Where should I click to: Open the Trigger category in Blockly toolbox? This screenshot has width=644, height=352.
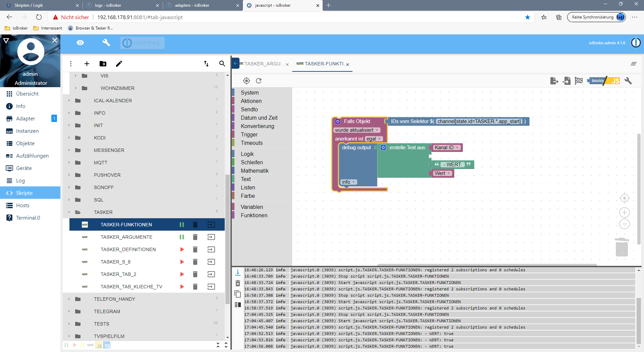tap(249, 134)
